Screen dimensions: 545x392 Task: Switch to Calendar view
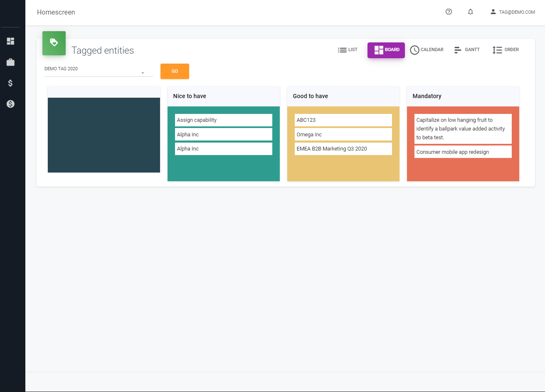coord(427,50)
